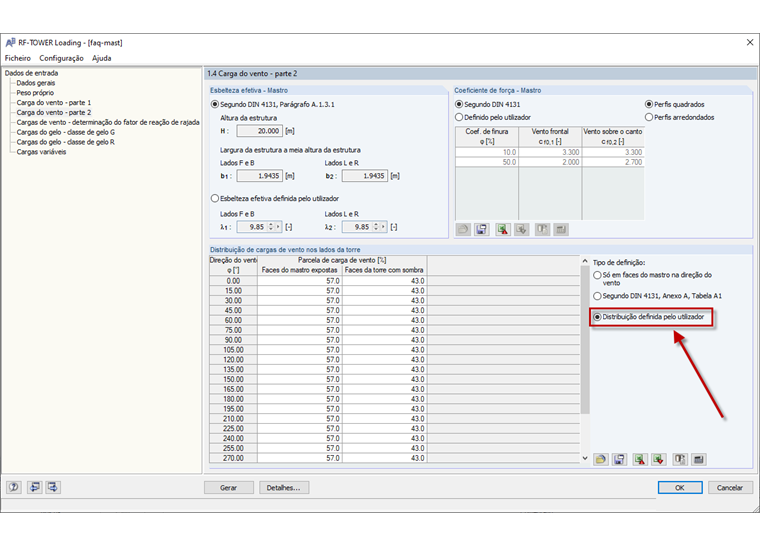Select Só em faces do mastro na direção do vento

click(x=597, y=275)
